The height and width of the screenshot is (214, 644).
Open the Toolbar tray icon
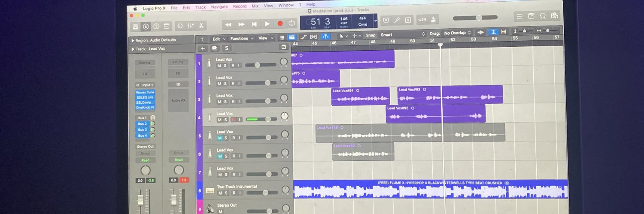pyautogui.click(x=167, y=27)
